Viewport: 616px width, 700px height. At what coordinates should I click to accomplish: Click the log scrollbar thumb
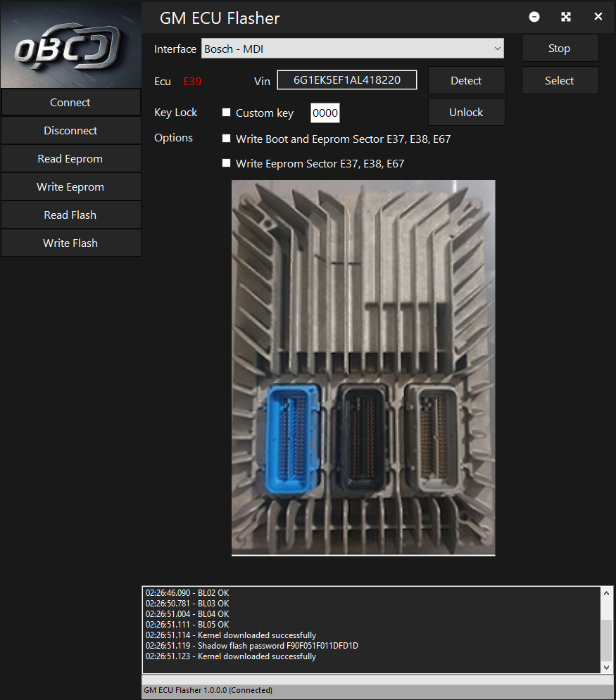pyautogui.click(x=606, y=639)
